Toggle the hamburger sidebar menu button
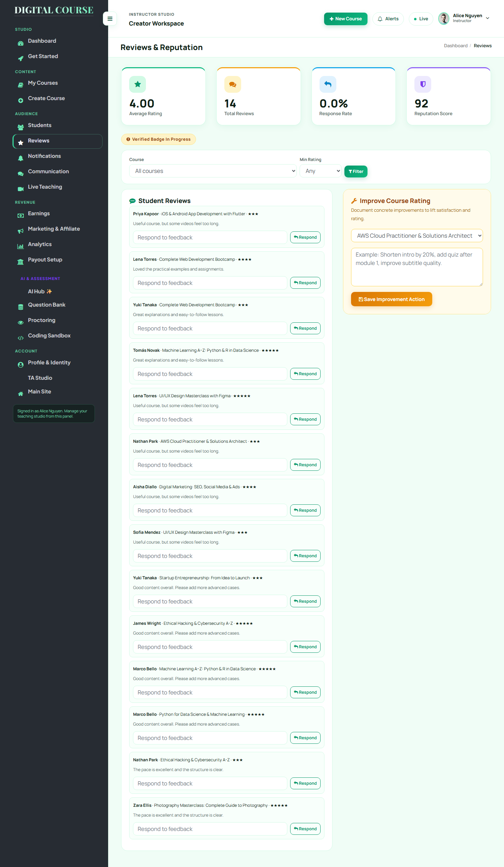 click(x=110, y=19)
